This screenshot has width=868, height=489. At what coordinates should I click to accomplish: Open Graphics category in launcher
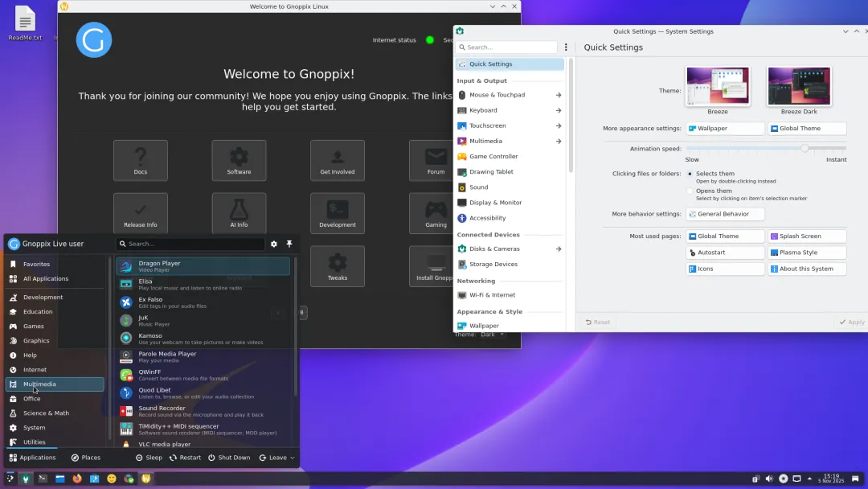[x=55, y=340]
